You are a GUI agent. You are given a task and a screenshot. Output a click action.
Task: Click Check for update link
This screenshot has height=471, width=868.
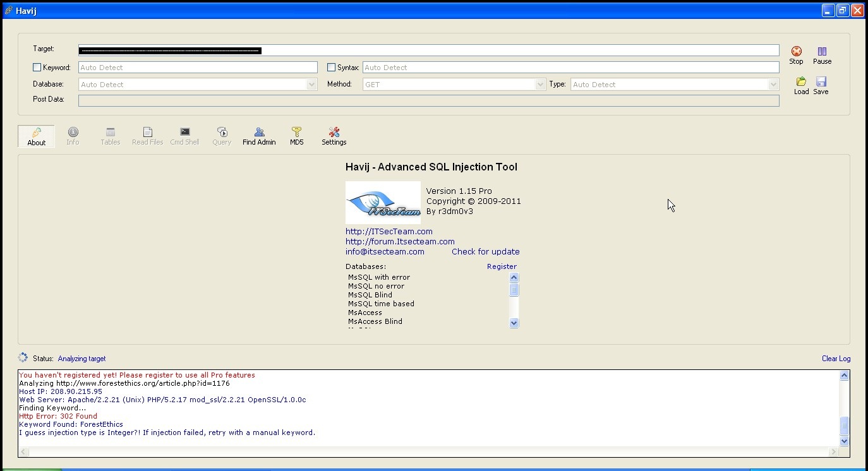point(486,252)
